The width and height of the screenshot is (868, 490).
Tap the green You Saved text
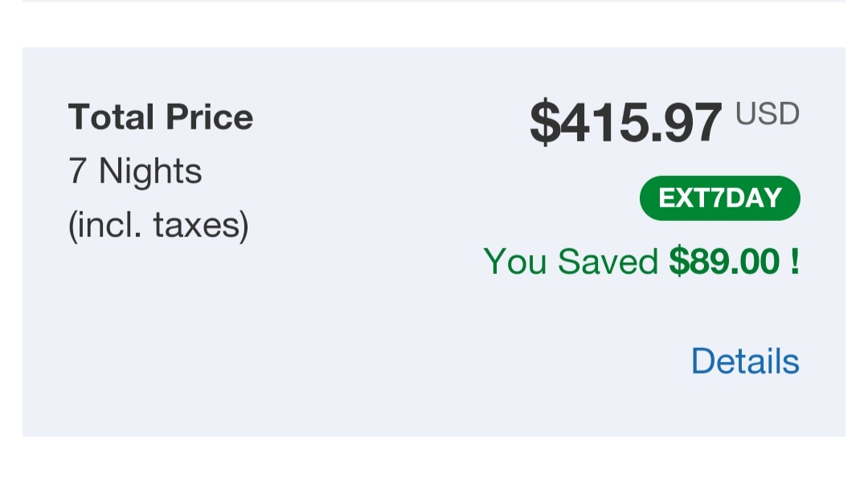pos(571,262)
